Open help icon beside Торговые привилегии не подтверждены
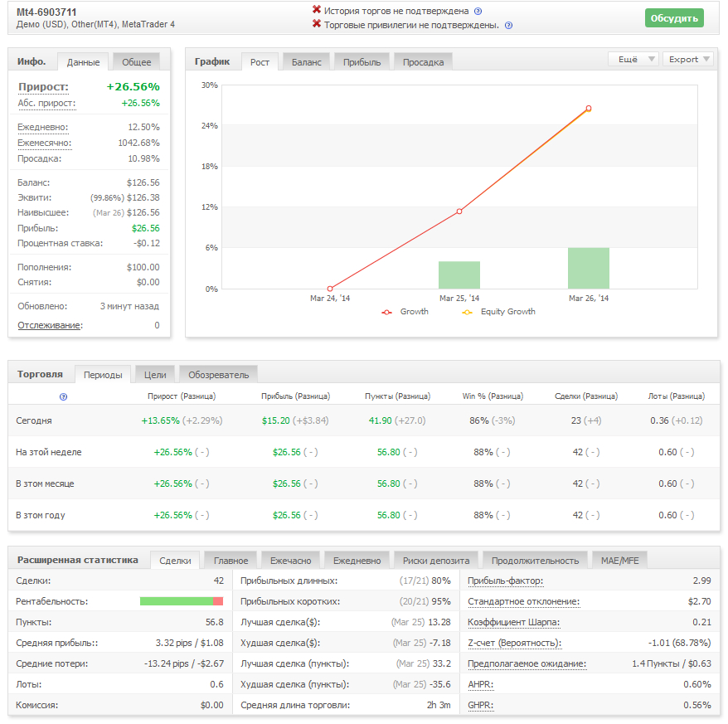This screenshot has height=724, width=728. [x=508, y=26]
